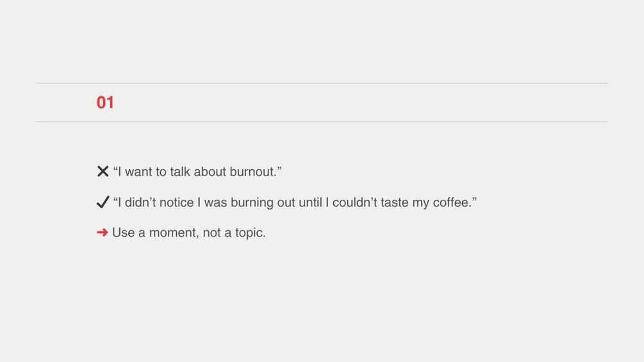644x362 pixels.
Task: Click the X mark icon
Action: pyautogui.click(x=103, y=171)
